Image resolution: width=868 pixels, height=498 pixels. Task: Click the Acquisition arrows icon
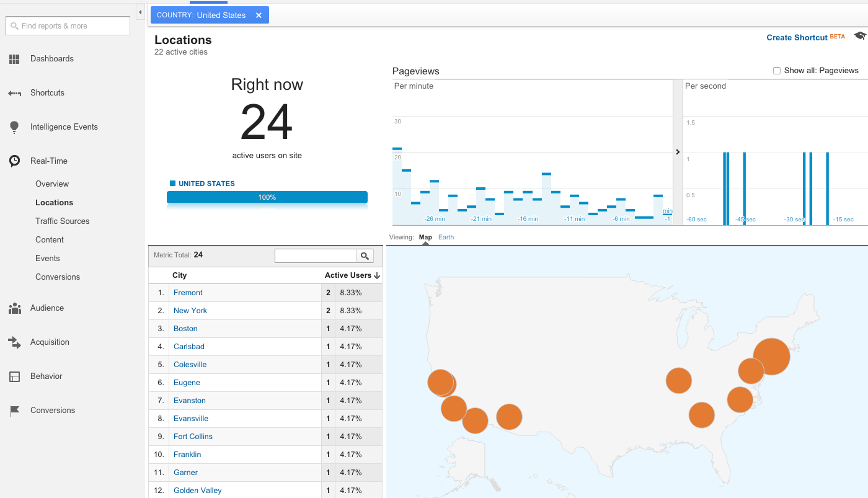click(x=14, y=342)
